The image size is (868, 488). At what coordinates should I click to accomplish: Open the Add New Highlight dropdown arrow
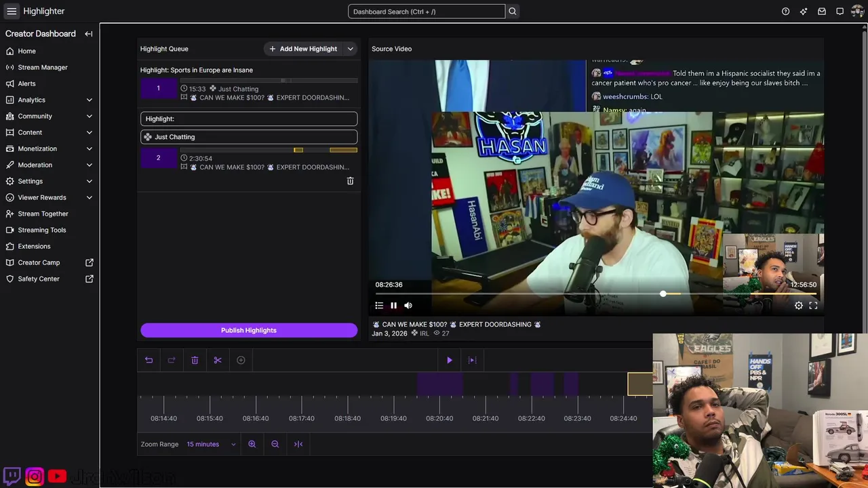[351, 49]
